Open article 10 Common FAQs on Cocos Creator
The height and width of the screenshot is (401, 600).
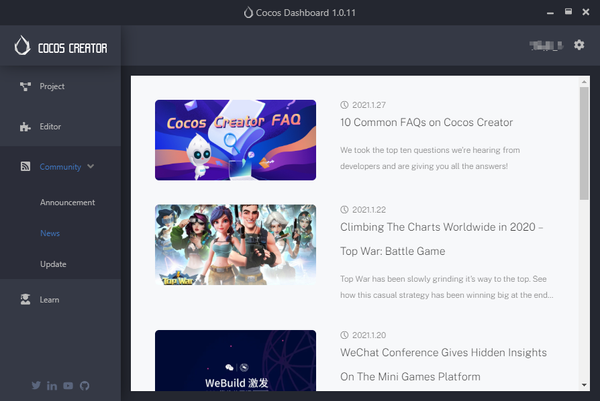426,122
